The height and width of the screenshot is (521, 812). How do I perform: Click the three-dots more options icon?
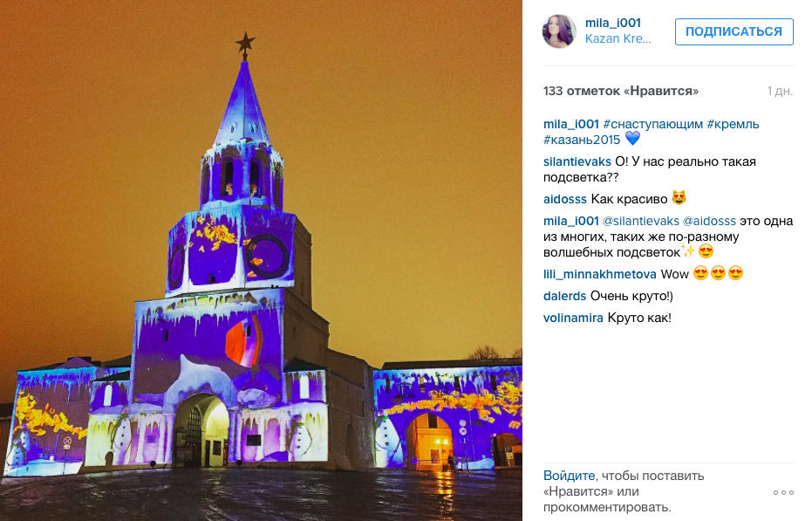pyautogui.click(x=783, y=492)
